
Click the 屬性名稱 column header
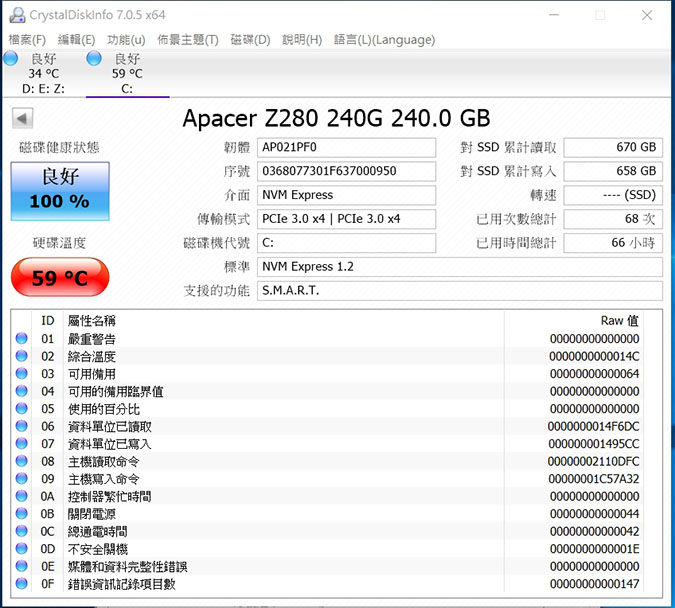click(92, 321)
